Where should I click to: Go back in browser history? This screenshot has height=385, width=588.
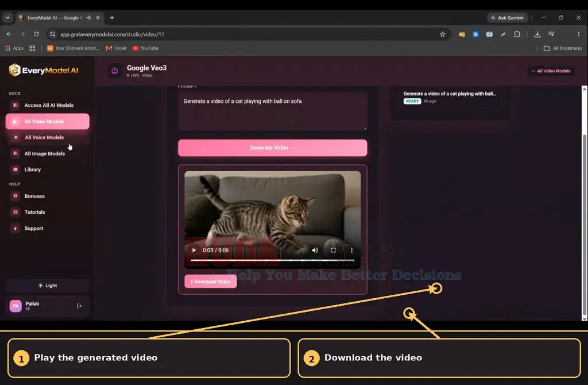pos(9,34)
